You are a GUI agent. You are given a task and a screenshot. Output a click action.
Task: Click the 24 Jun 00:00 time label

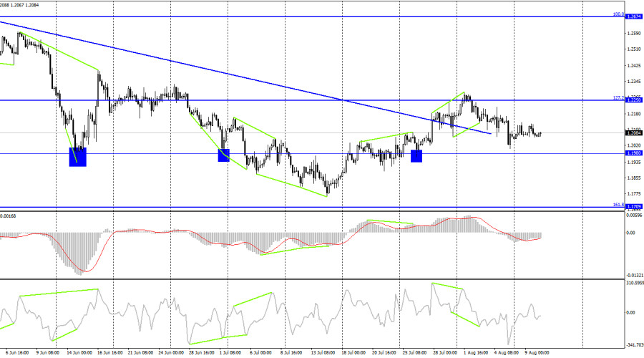pyautogui.click(x=171, y=353)
